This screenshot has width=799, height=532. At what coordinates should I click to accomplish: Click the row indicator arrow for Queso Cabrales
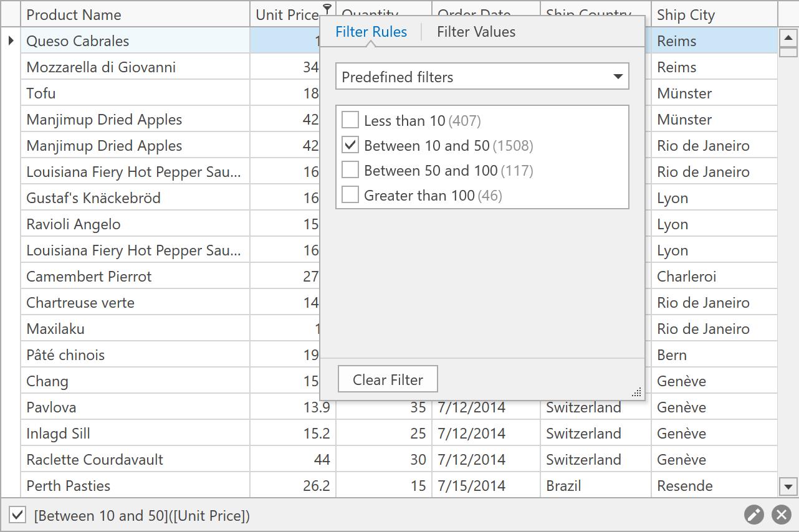coord(11,41)
